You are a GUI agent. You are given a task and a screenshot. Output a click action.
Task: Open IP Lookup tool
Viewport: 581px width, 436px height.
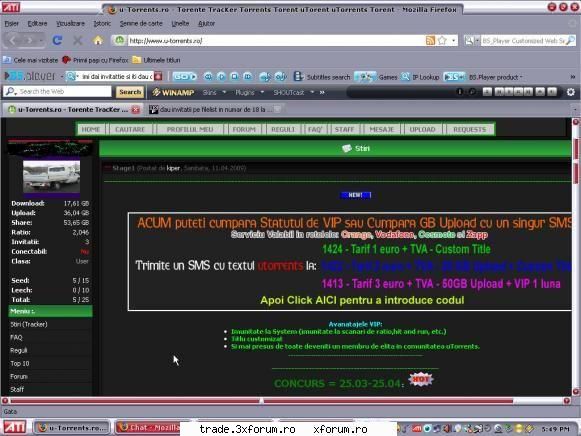point(421,77)
